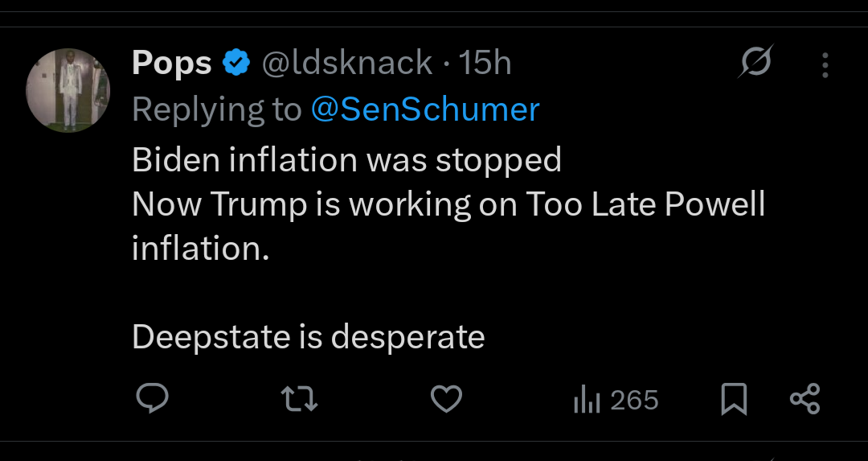Click the "Deepstate is desperate" line
The height and width of the screenshot is (461, 868).
308,337
